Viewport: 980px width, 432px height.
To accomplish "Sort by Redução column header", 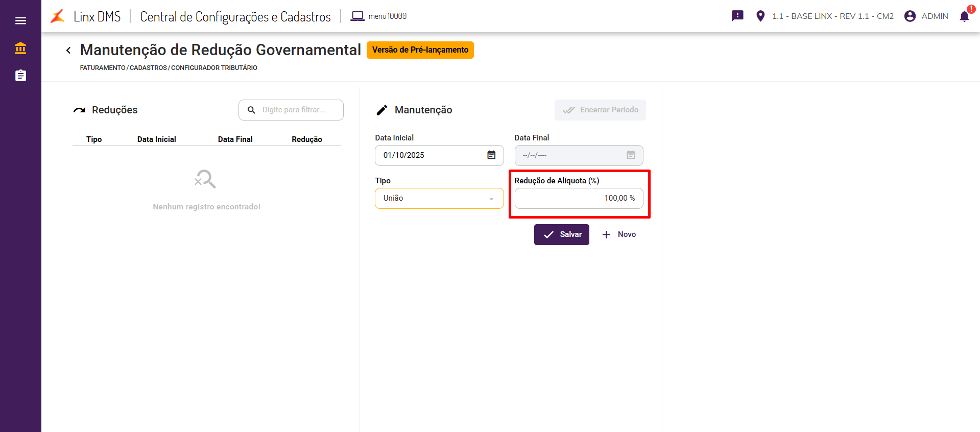I will (x=306, y=139).
